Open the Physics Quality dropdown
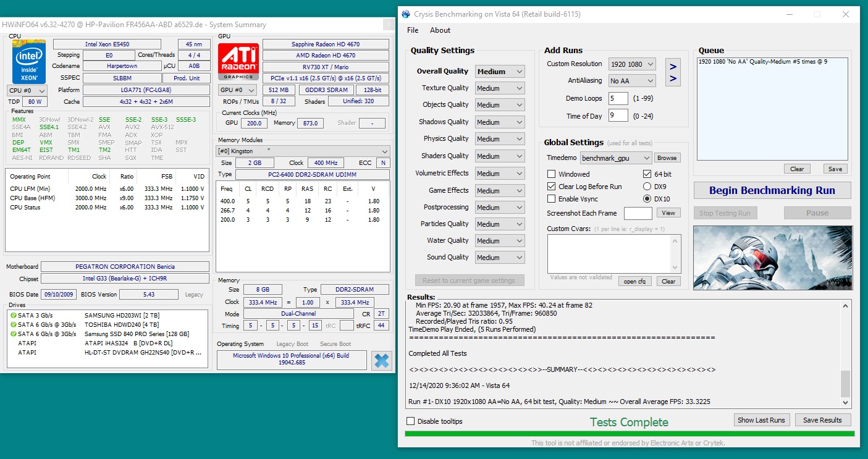Screen dimensions: 868x459 pos(500,139)
